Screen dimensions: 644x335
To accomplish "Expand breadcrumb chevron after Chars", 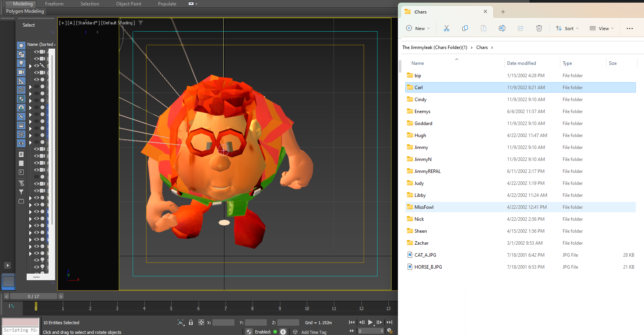I will tap(492, 47).
